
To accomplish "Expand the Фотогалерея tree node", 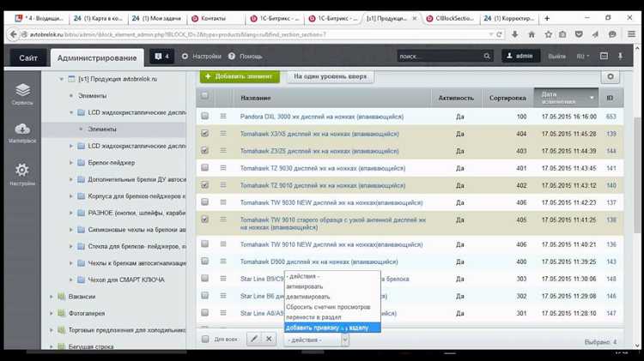I will pyautogui.click(x=52, y=313).
